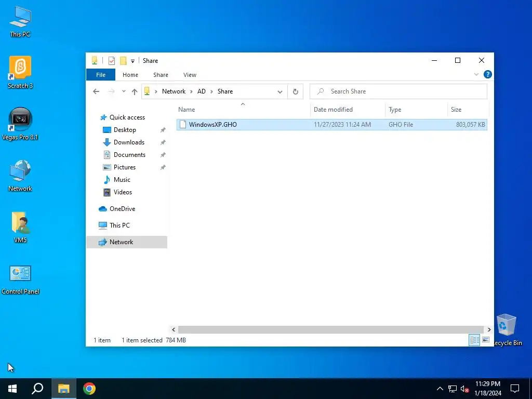This screenshot has width=532, height=399.
Task: Sort by the Size column header
Action: 468,110
